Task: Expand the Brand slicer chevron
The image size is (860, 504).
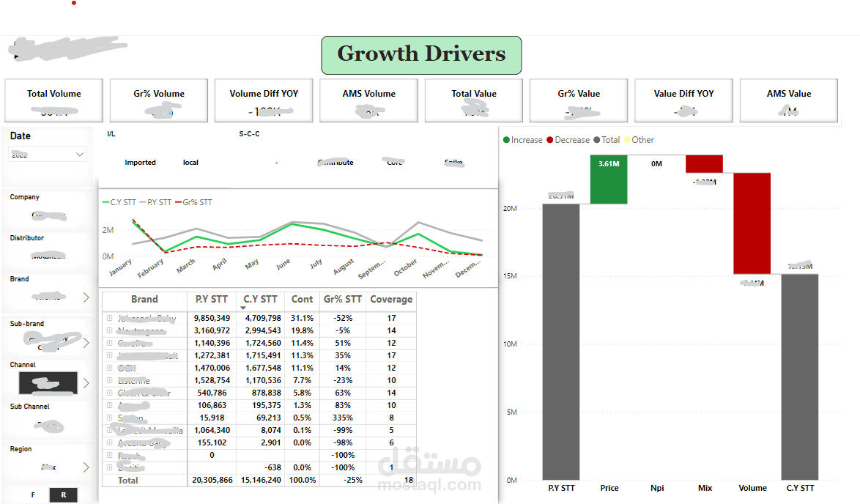Action: pos(86,297)
